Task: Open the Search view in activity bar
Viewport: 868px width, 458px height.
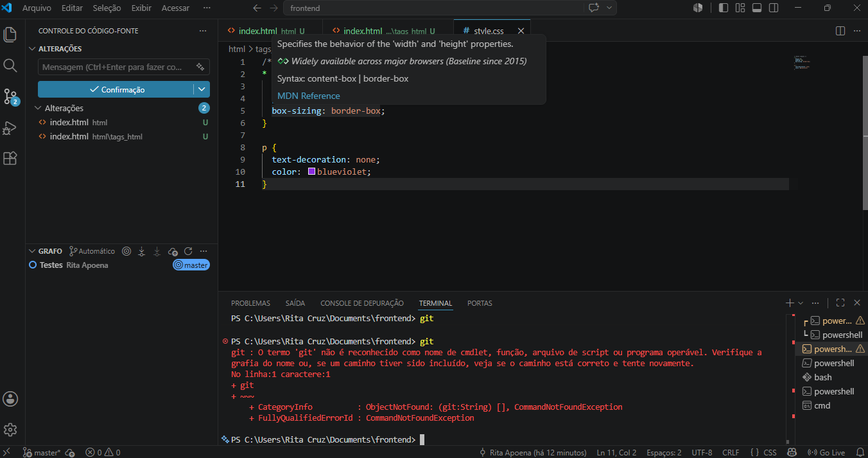Action: pos(10,66)
